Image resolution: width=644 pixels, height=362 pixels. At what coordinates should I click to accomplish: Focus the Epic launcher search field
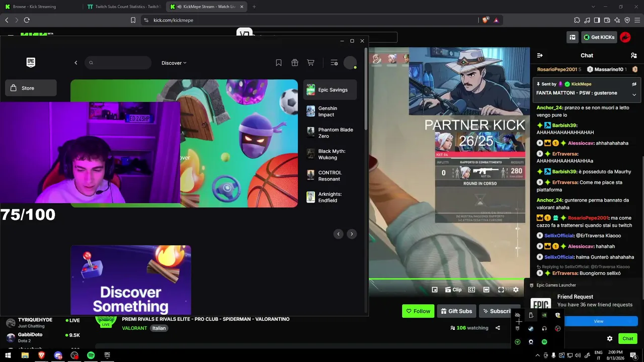pos(118,63)
